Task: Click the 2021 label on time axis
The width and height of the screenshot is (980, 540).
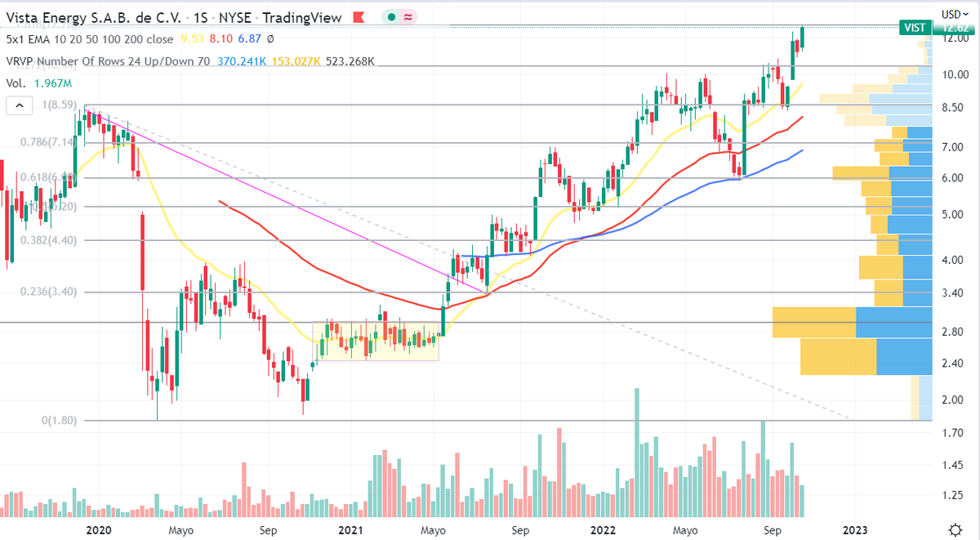Action: point(350,529)
